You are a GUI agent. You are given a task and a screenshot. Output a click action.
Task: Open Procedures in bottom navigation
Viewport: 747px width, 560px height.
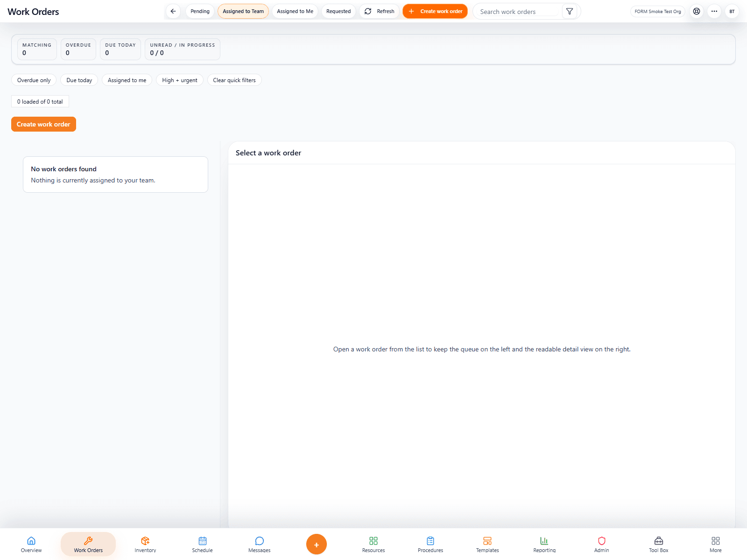tap(430, 544)
